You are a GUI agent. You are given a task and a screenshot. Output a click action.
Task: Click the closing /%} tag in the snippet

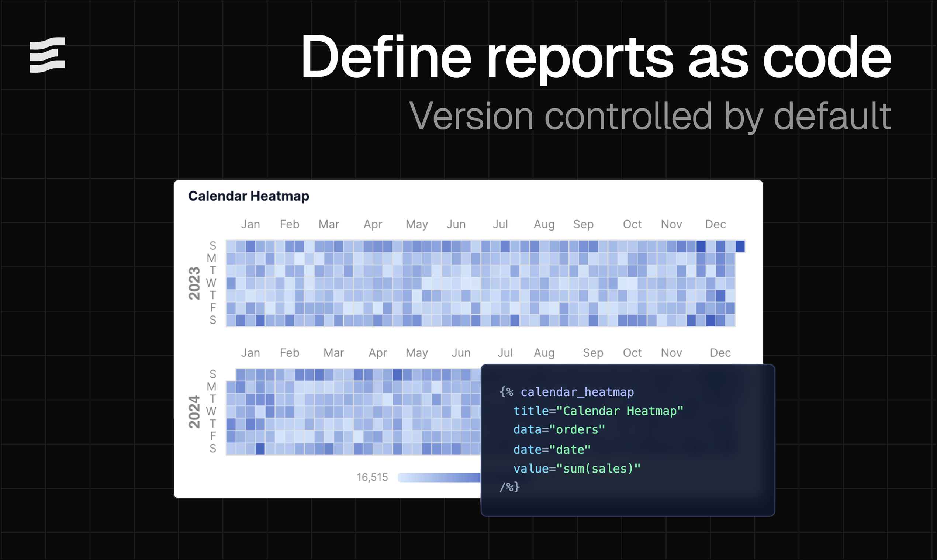click(x=509, y=487)
